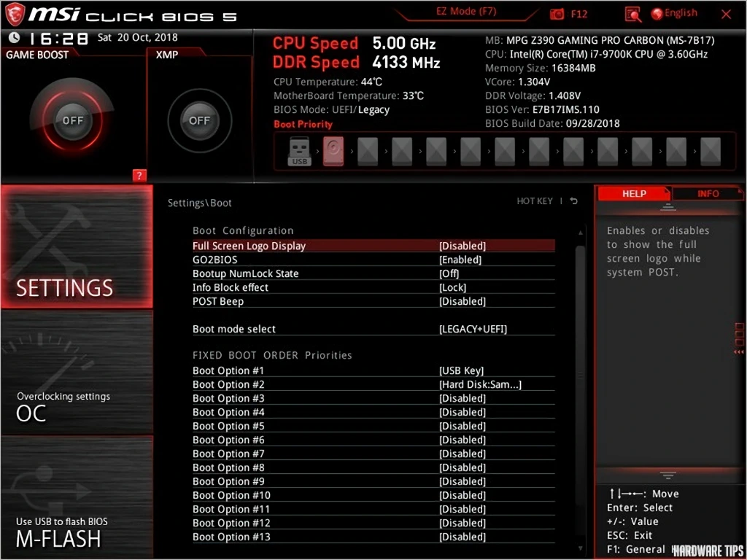
Task: Click the red question mark help icon
Action: pos(139,176)
